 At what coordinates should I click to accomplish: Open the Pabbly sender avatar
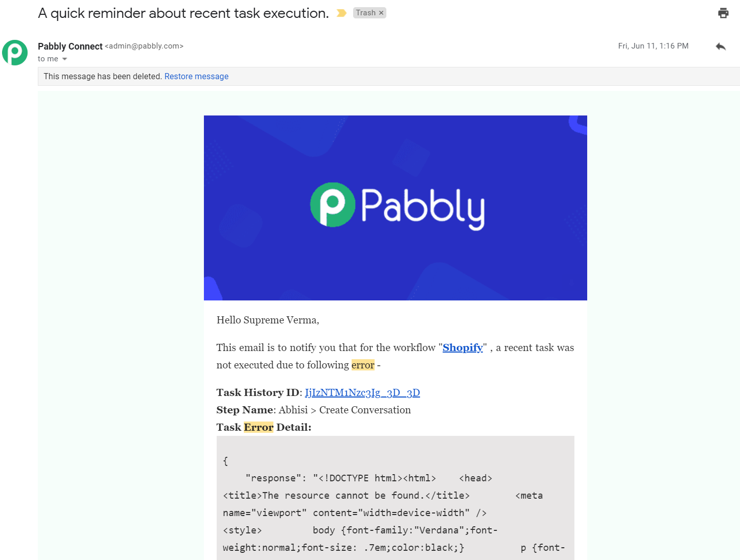click(15, 53)
